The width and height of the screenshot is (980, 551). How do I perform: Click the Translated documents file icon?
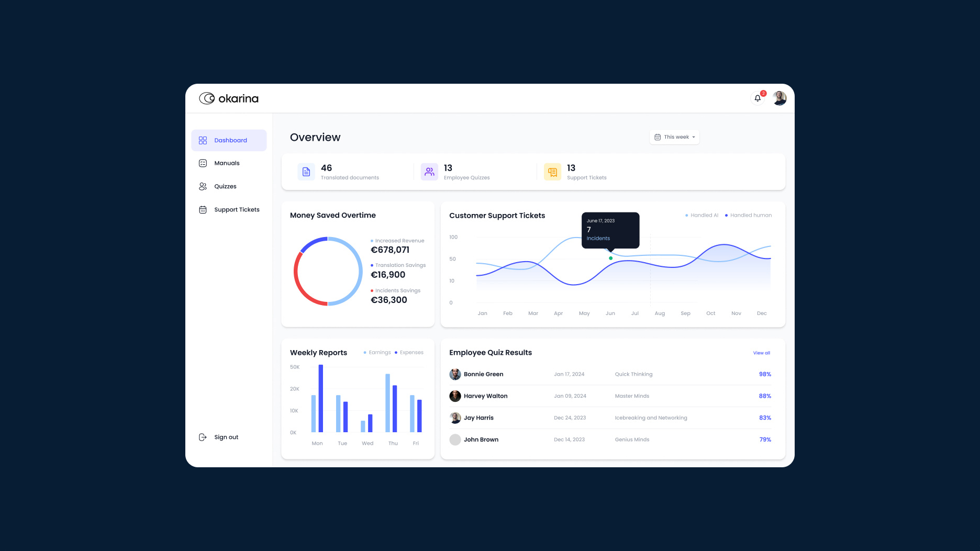(x=306, y=172)
